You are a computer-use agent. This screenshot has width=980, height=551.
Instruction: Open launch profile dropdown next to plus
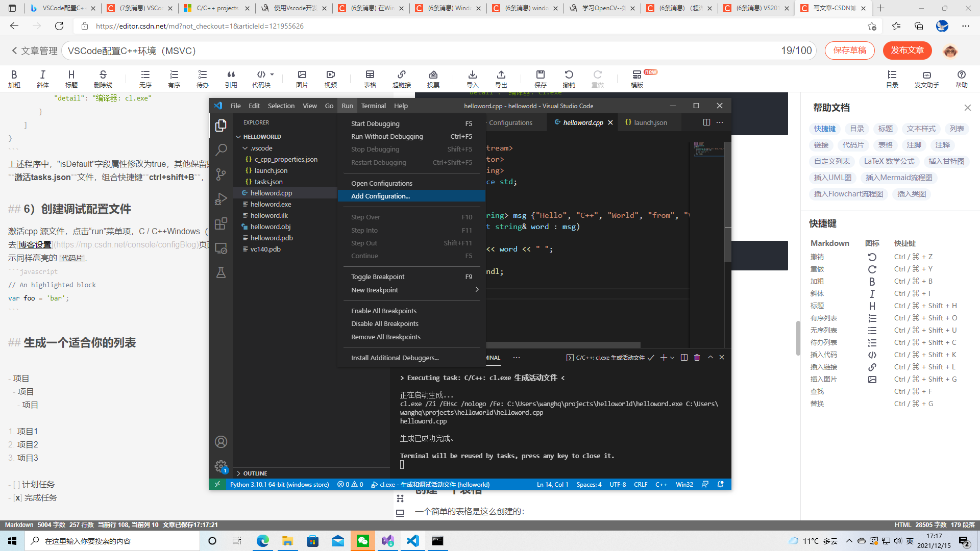[672, 358]
